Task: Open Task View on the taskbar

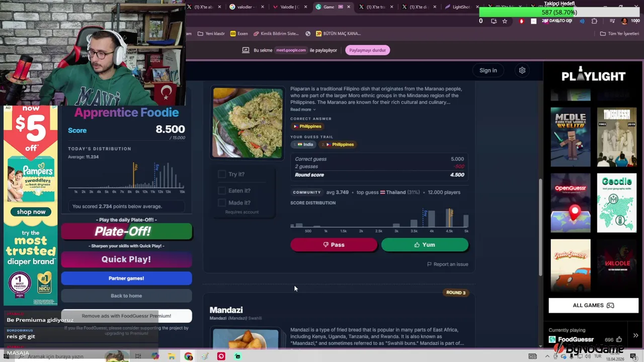Action: 138,356
